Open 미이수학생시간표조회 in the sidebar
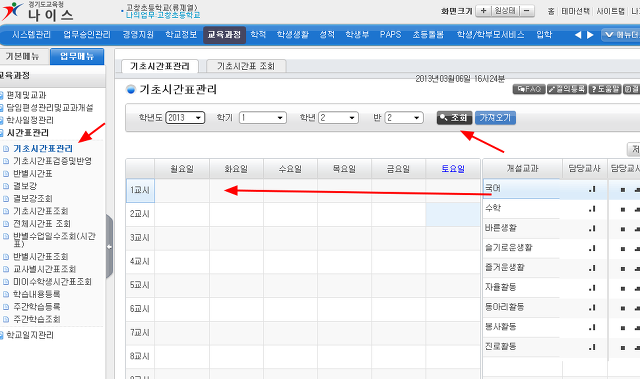This screenshot has width=640, height=379. [52, 281]
